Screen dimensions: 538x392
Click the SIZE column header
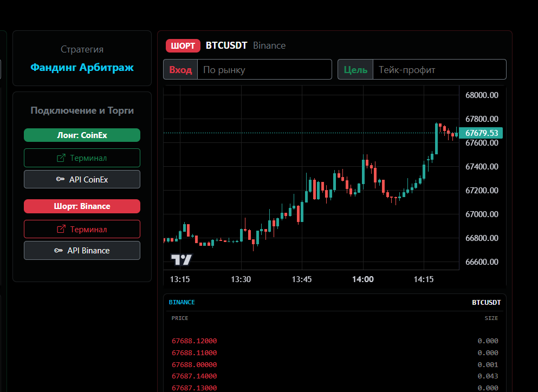(491, 318)
